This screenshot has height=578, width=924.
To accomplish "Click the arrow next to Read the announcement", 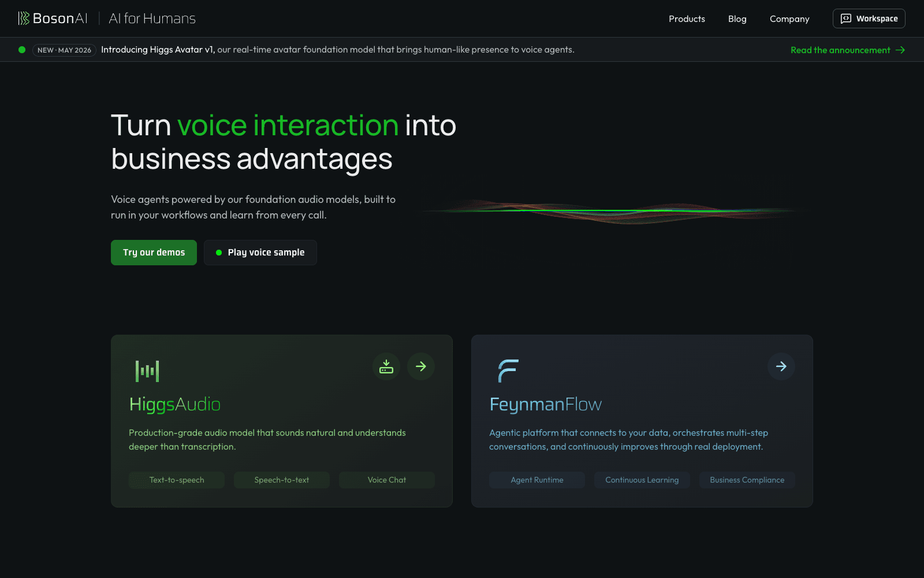I will tap(900, 50).
